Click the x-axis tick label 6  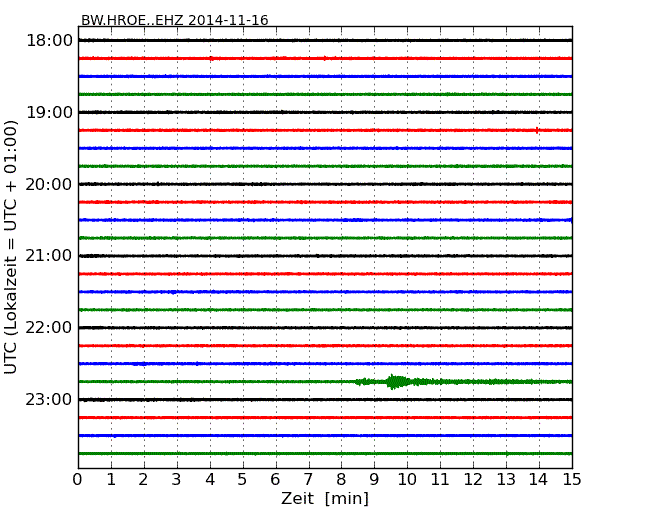pos(275,480)
